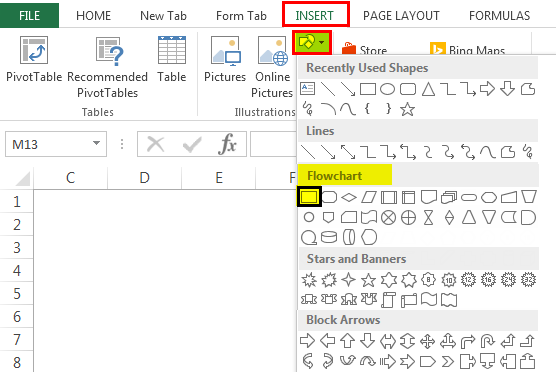
Task: Open Recommended PivotTables
Action: [107, 67]
